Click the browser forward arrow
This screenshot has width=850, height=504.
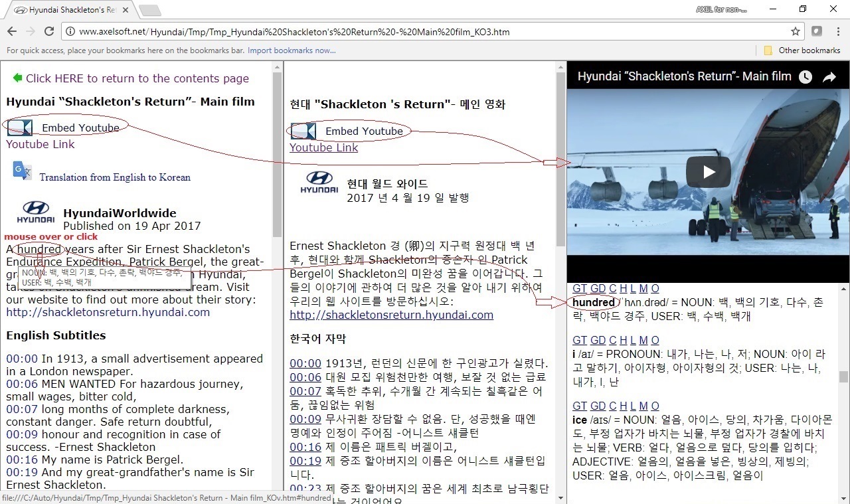[x=31, y=31]
